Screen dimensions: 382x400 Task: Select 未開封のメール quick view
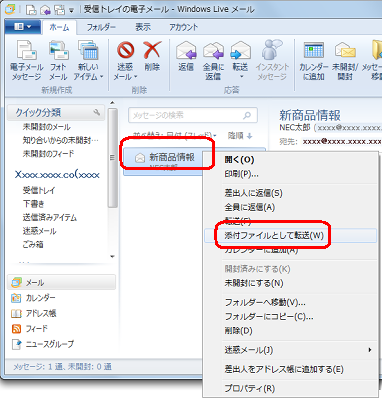click(x=46, y=127)
